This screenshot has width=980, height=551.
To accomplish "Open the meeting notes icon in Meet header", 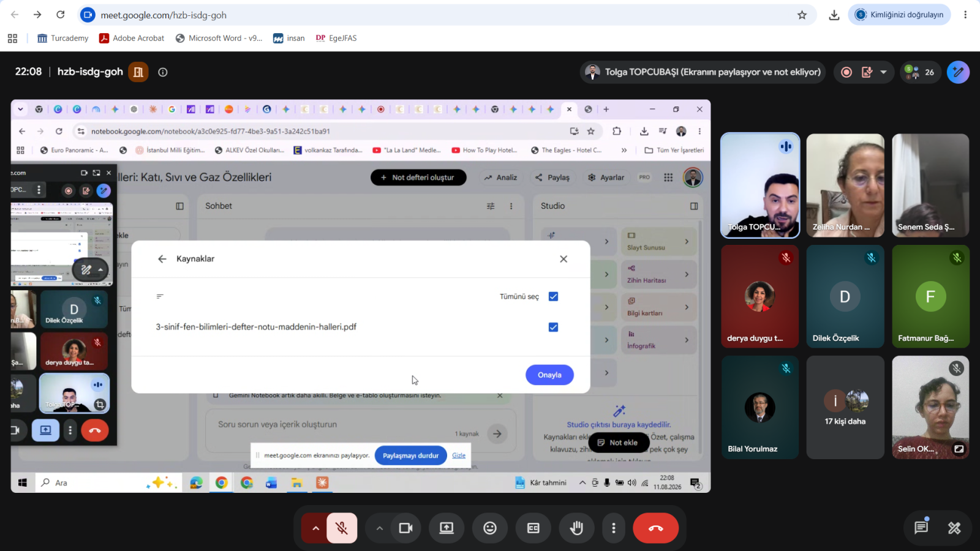I will (867, 72).
